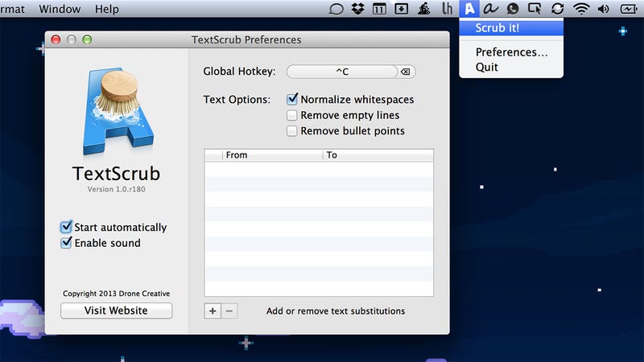Click the speech bubble menu bar icon

(x=336, y=9)
